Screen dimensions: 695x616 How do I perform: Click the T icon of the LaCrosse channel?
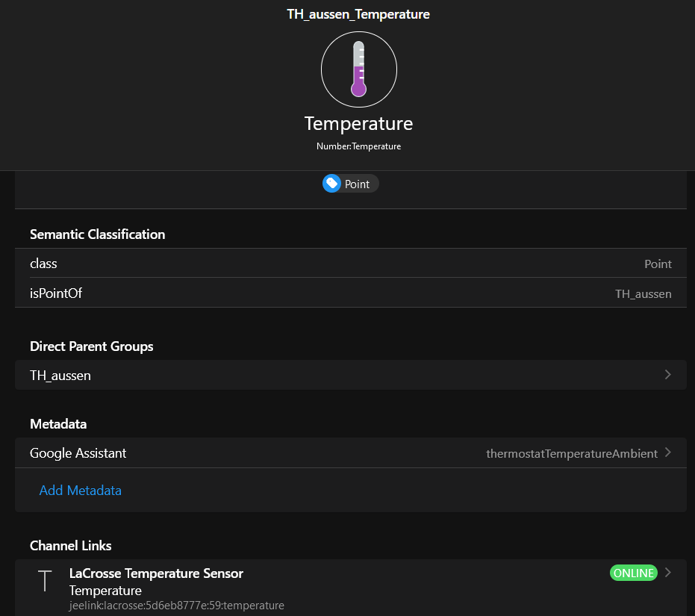click(x=46, y=581)
